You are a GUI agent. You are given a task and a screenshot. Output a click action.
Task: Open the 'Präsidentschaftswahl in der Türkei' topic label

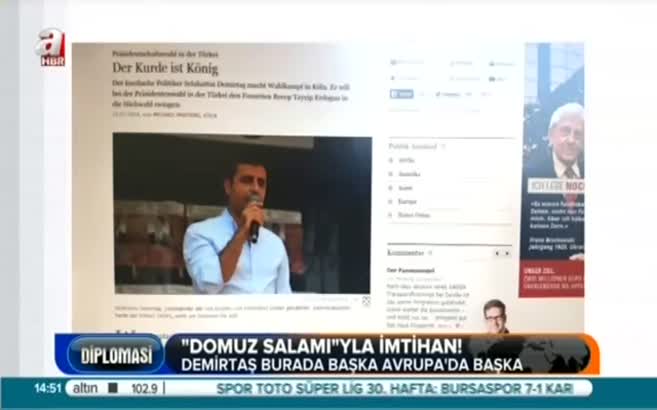165,54
